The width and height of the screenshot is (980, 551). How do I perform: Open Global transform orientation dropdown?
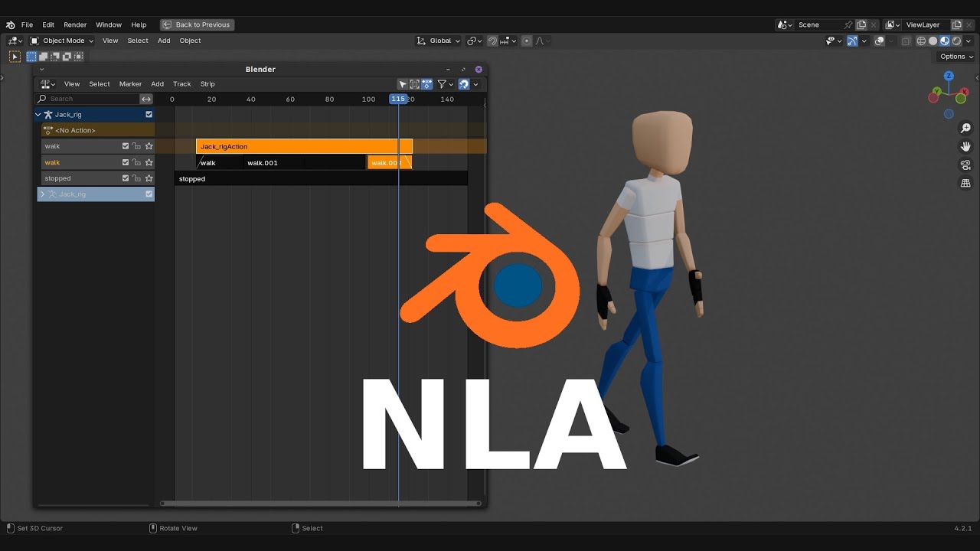(439, 41)
